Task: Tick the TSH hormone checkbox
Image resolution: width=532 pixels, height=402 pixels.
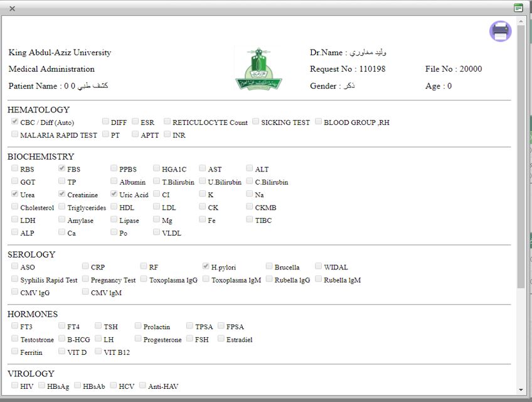Action: click(x=98, y=327)
